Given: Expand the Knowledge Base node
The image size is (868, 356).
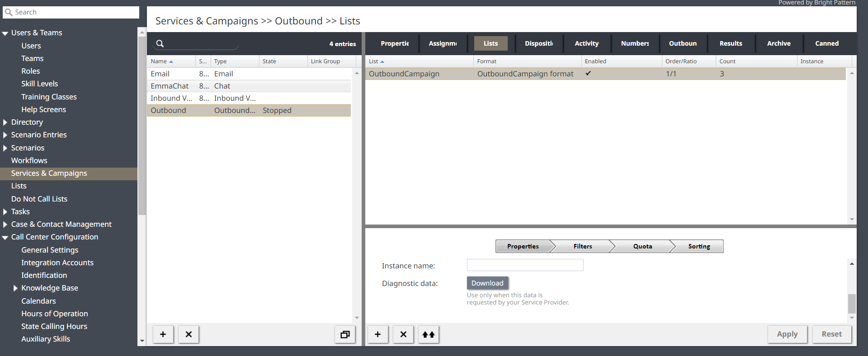Looking at the screenshot, I should 15,288.
